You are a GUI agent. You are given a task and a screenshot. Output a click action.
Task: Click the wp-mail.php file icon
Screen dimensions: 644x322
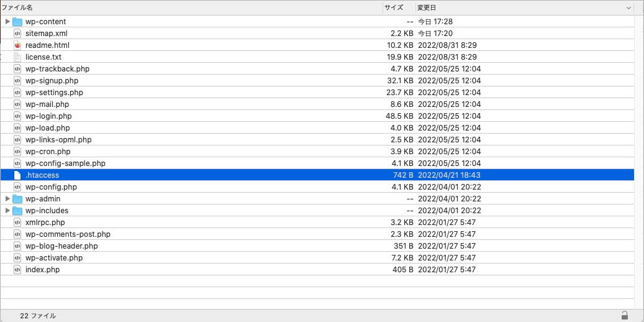[17, 104]
